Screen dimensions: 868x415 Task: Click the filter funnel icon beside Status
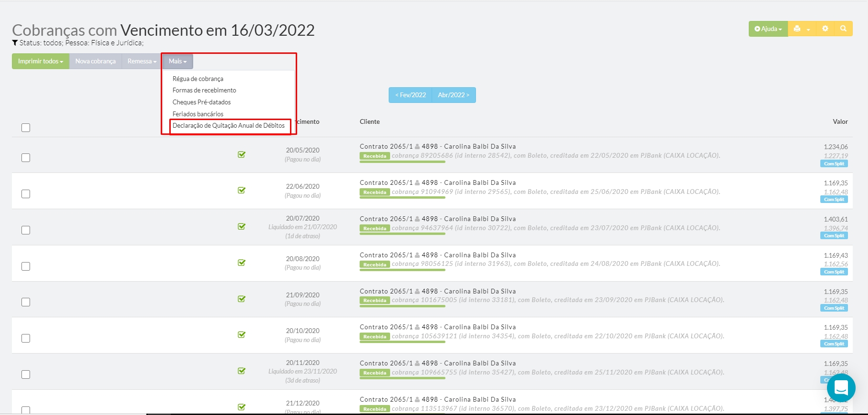[15, 43]
